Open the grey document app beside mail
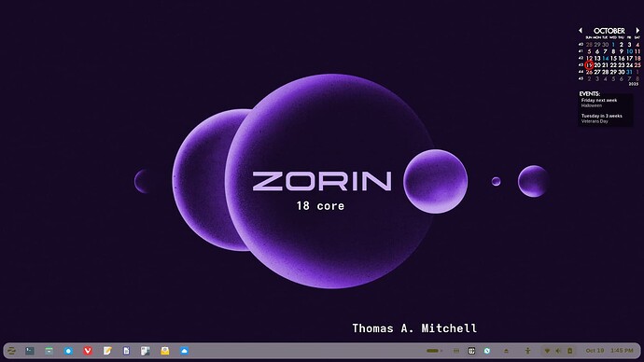This screenshot has height=362, width=644. [145, 351]
